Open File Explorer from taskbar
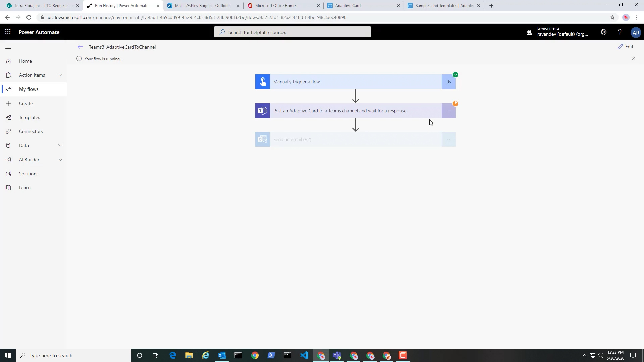This screenshot has width=644, height=362. click(189, 355)
